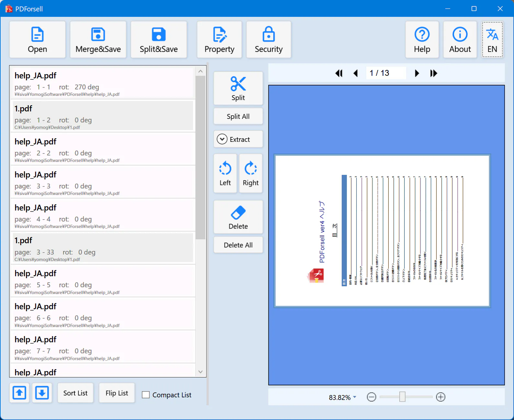
Task: Jump to last preview page
Action: tap(434, 73)
